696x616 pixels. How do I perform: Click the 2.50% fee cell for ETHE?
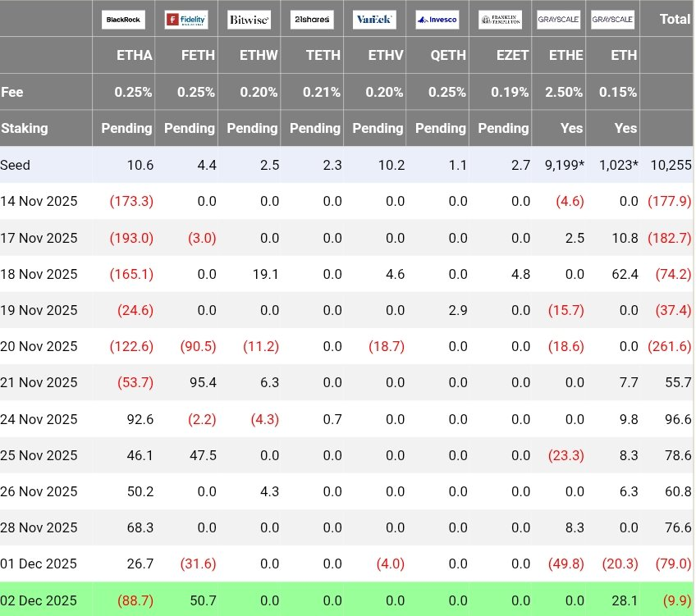tap(564, 92)
